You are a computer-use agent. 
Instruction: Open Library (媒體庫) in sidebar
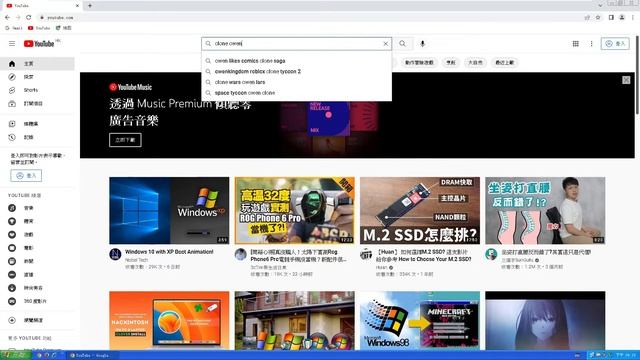(x=37, y=124)
